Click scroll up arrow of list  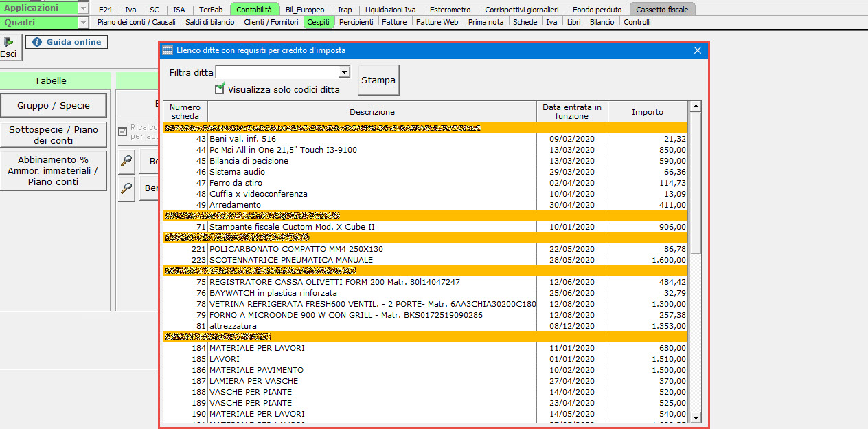(x=696, y=107)
